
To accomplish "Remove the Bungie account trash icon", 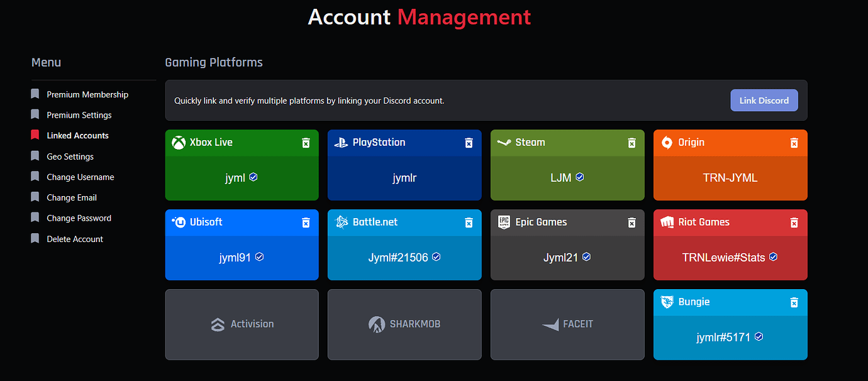I will coord(794,302).
